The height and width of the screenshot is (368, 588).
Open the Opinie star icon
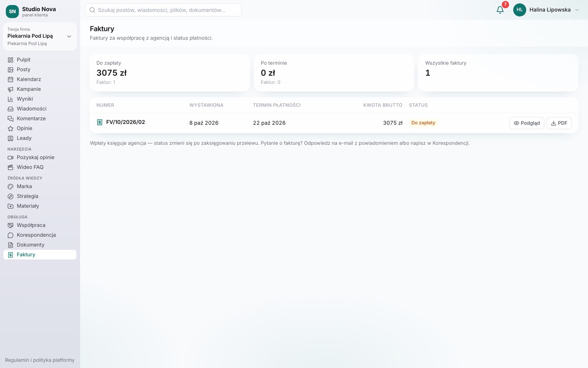(x=11, y=128)
